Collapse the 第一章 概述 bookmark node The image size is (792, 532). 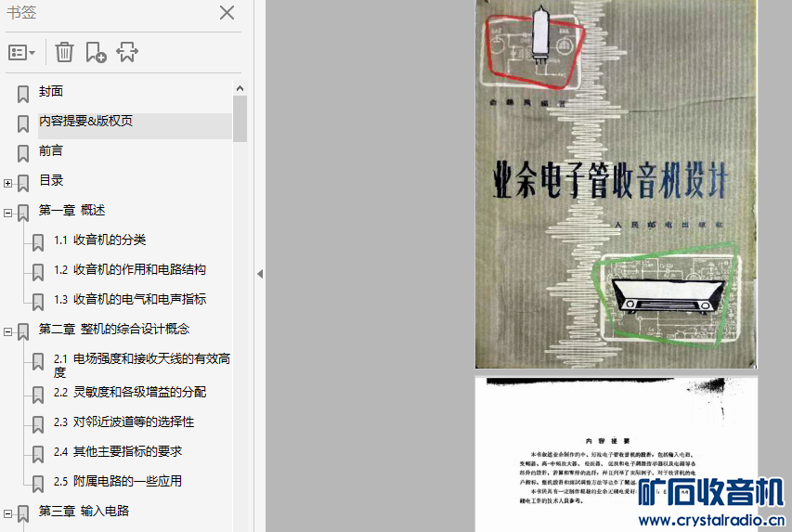[7, 214]
